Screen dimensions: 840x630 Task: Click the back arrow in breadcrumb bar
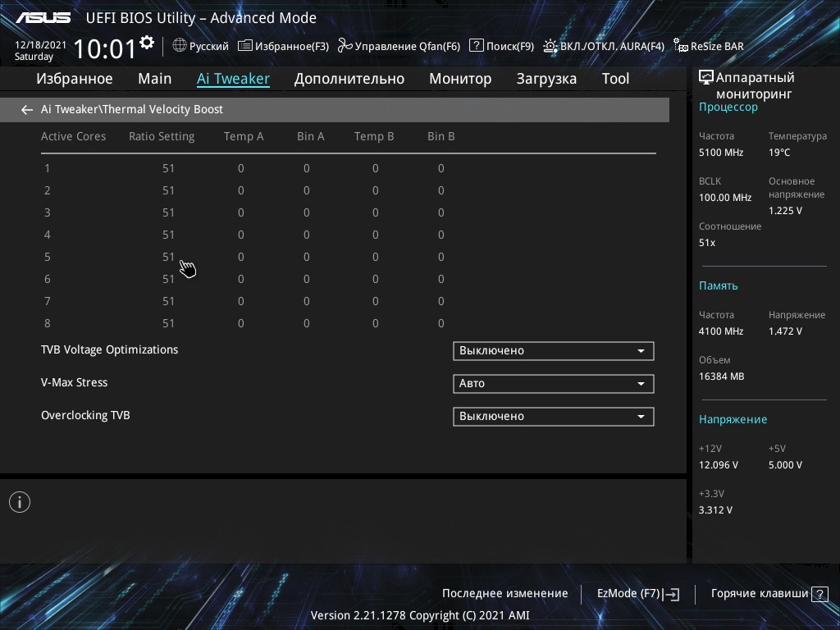[x=26, y=110]
